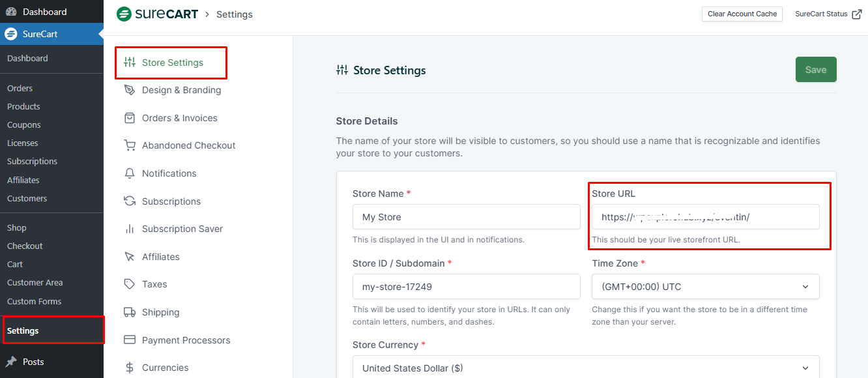The width and height of the screenshot is (868, 378).
Task: Click the Orders & Invoices bag icon
Action: [130, 118]
